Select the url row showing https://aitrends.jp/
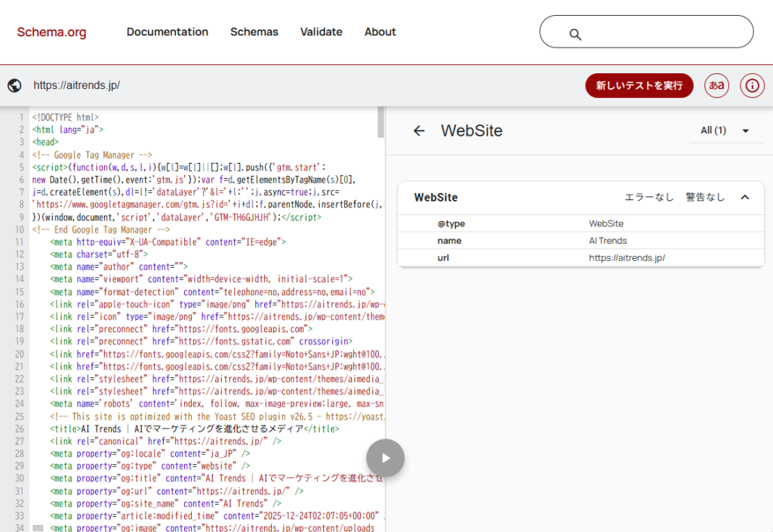 [580, 258]
